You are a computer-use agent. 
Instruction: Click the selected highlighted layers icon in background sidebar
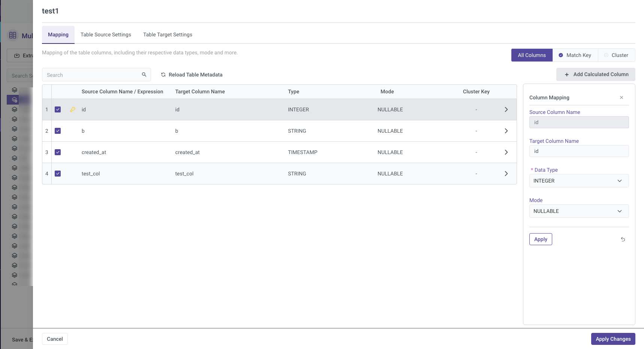click(x=14, y=100)
